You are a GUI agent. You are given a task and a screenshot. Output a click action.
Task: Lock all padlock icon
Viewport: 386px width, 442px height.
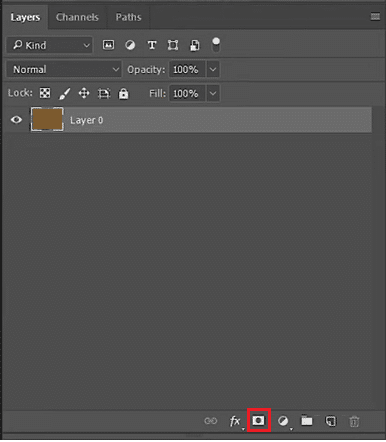123,93
